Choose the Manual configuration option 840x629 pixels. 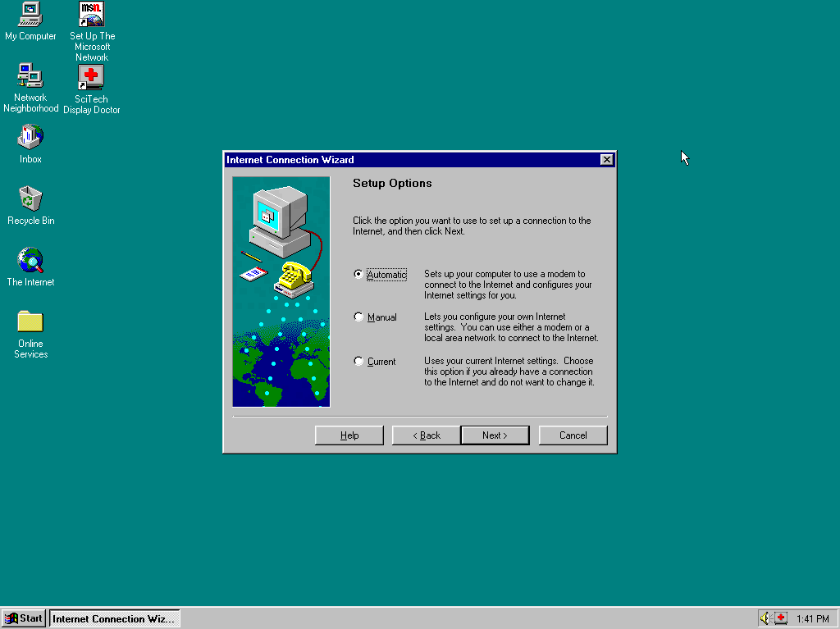coord(358,316)
